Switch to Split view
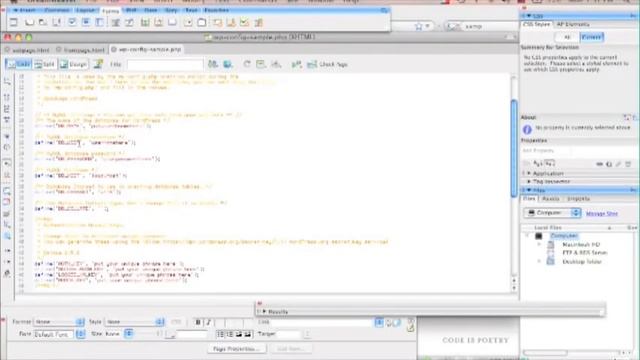The image size is (640, 360). (x=44, y=64)
